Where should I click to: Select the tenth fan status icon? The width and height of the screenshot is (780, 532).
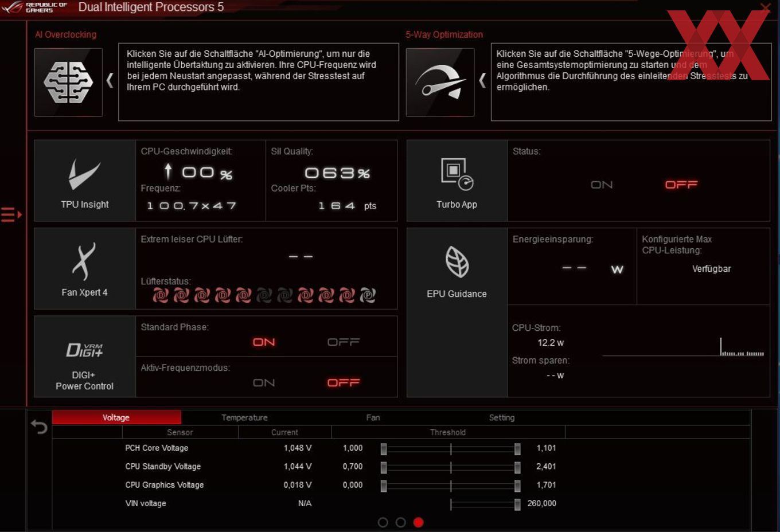click(x=347, y=295)
